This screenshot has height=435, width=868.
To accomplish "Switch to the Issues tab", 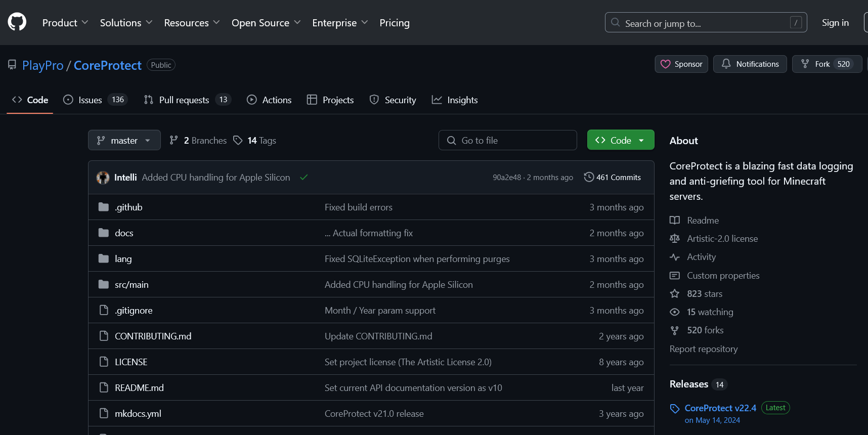I will point(95,100).
